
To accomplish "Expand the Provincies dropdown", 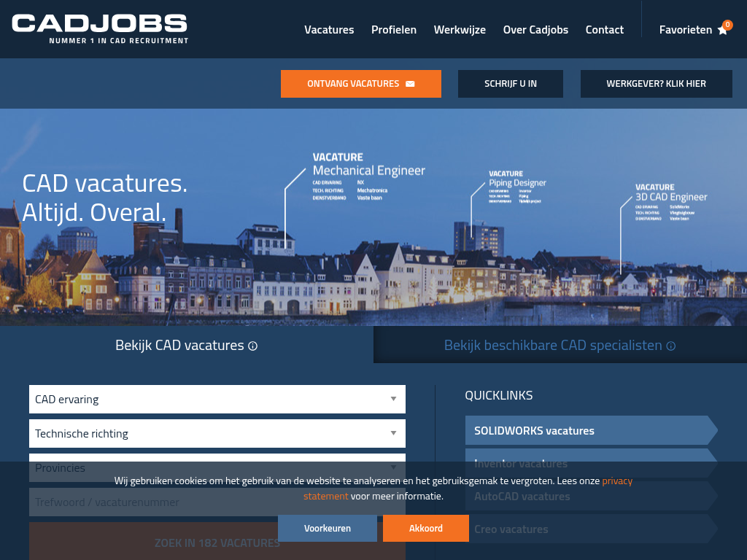I will (x=217, y=467).
